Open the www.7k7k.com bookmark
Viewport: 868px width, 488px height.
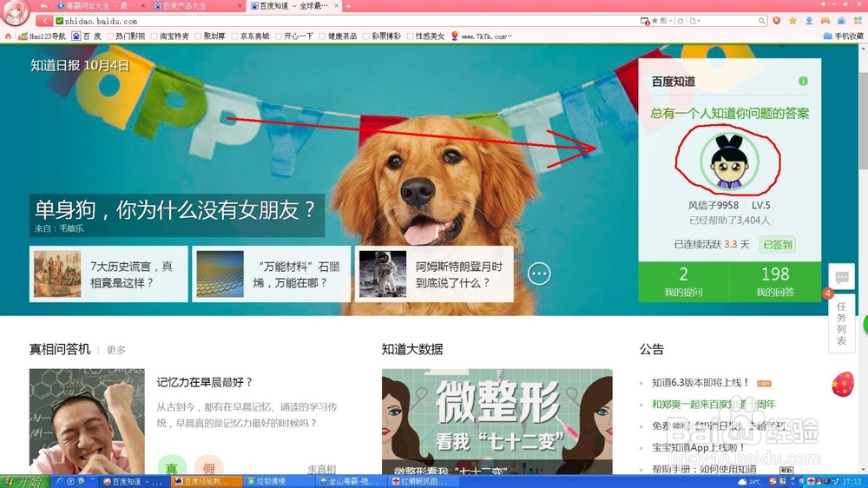(481, 36)
